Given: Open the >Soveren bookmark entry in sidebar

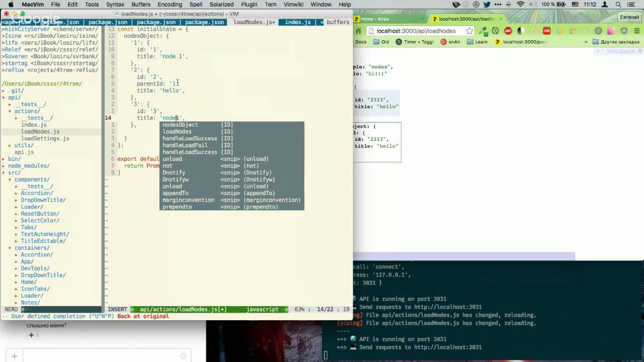Looking at the screenshot, I should tap(50, 56).
